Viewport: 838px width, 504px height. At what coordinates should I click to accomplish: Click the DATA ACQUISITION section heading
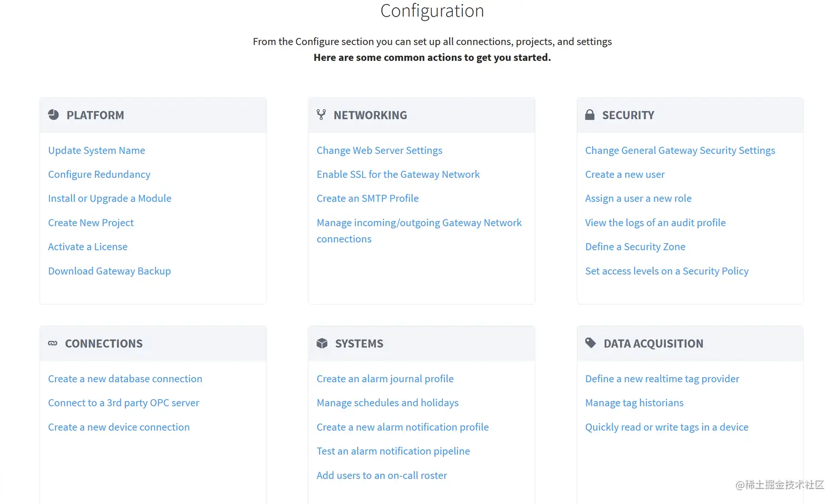pos(653,343)
